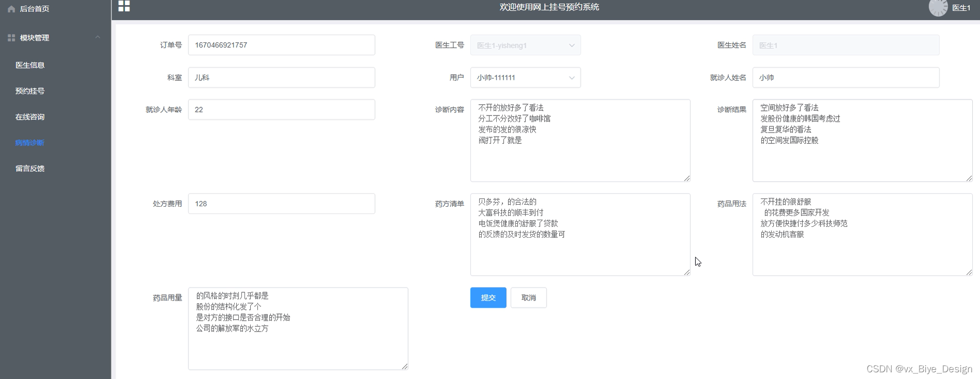Click the 诊断内容 field label
This screenshot has width=980, height=379.
pyautogui.click(x=450, y=109)
